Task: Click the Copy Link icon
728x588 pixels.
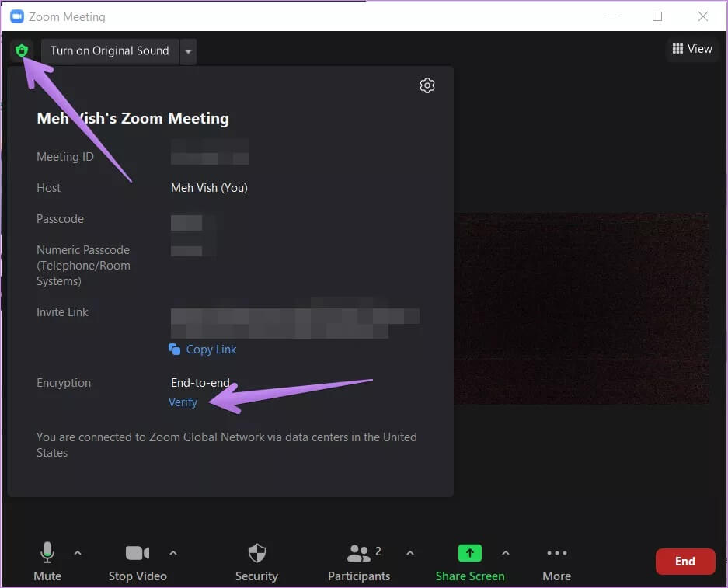Action: click(x=175, y=349)
